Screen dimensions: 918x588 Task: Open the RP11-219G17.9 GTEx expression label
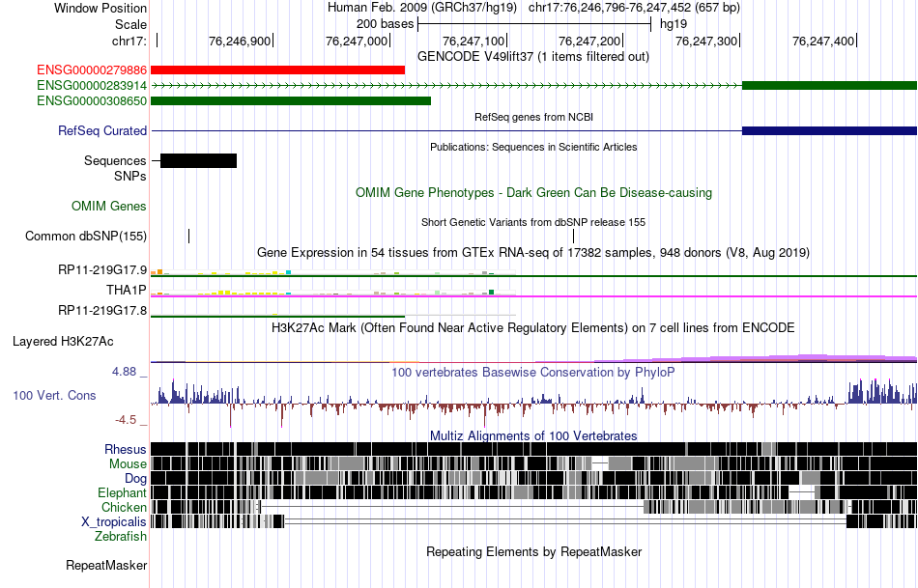pyautogui.click(x=102, y=269)
